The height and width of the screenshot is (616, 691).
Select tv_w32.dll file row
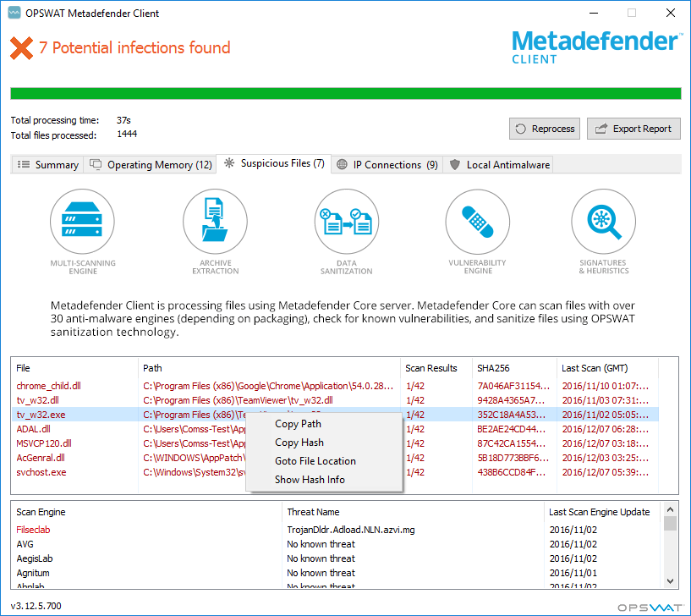335,400
